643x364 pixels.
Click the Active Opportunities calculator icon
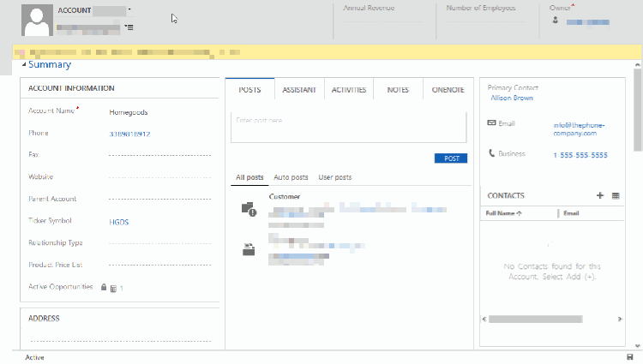[113, 289]
